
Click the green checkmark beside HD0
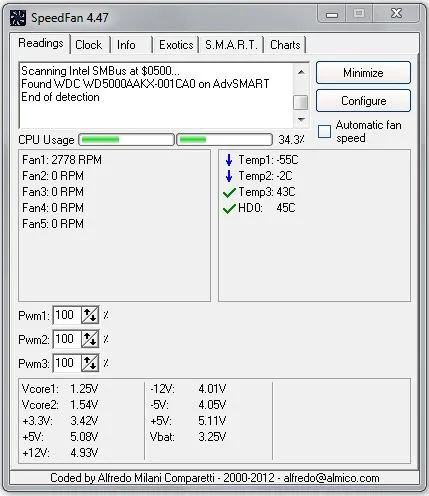click(229, 209)
